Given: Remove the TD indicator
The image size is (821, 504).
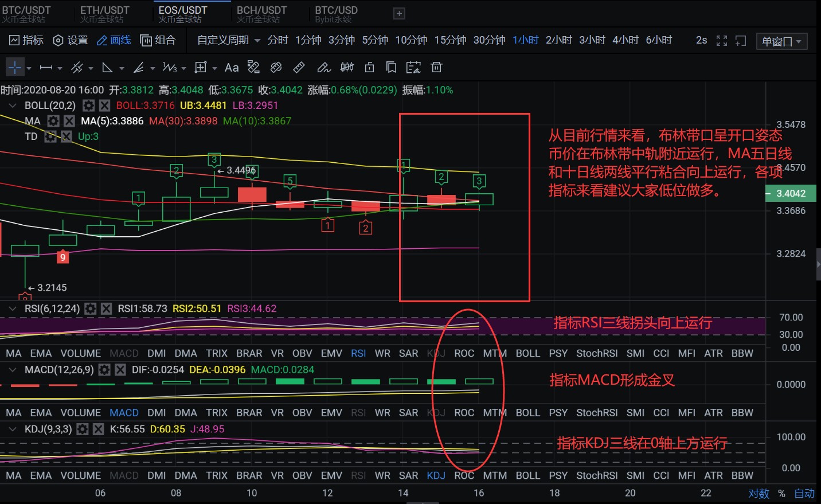Looking at the screenshot, I should 67,136.
